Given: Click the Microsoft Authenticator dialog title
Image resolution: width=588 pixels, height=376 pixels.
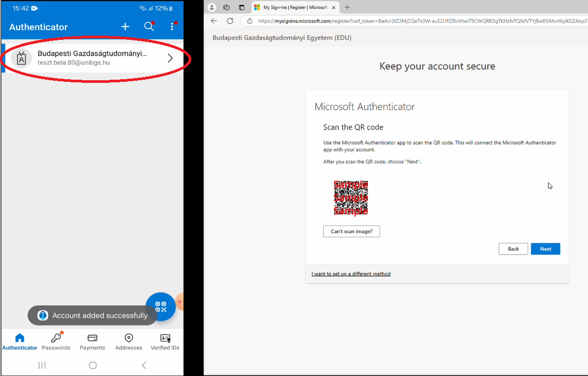Looking at the screenshot, I should [365, 106].
